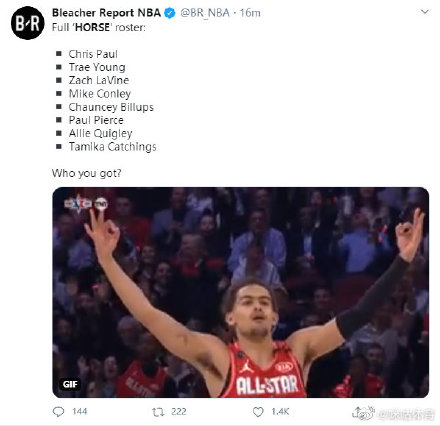Click the Bleacher Report B/R profile avatar
This screenshot has height=426, width=440.
[x=28, y=23]
